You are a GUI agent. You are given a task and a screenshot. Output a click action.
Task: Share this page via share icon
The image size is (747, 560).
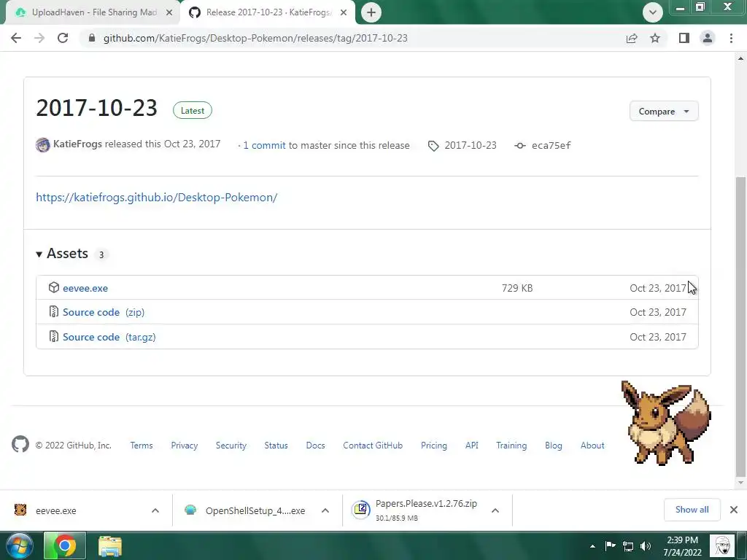tap(632, 38)
